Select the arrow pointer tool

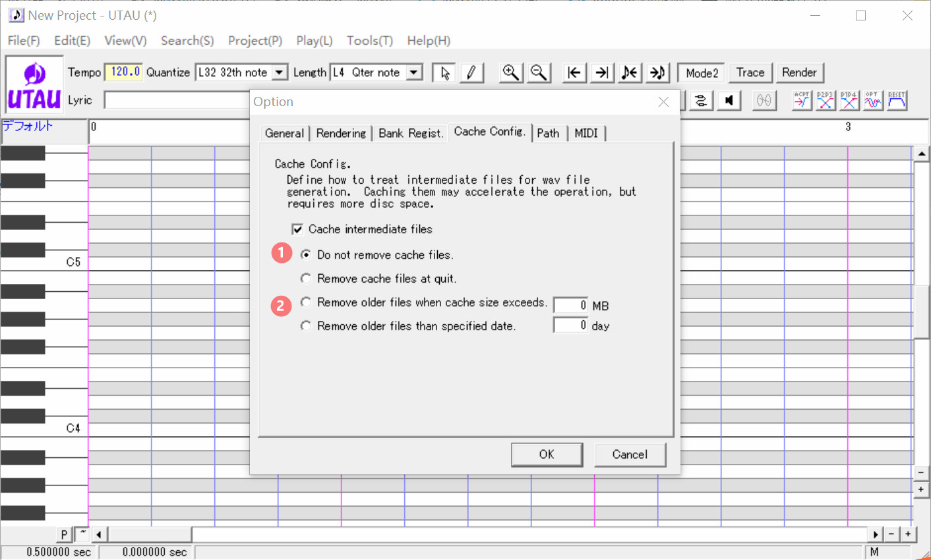tap(444, 72)
